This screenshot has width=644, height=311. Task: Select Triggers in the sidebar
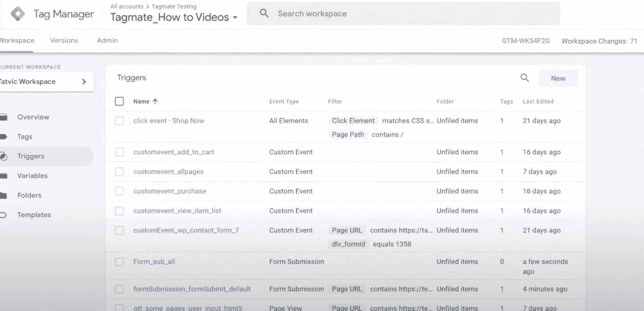(31, 156)
